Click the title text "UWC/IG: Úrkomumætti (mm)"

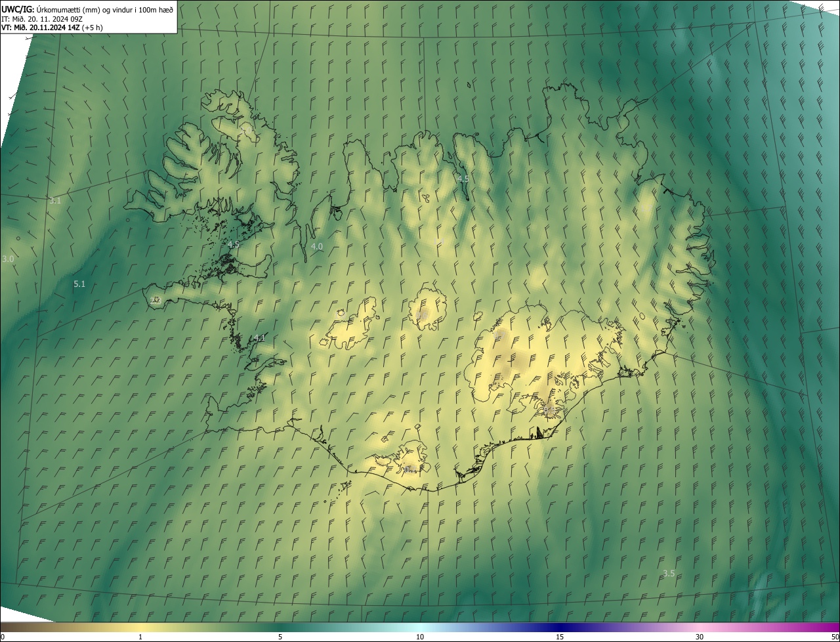coord(51,9)
